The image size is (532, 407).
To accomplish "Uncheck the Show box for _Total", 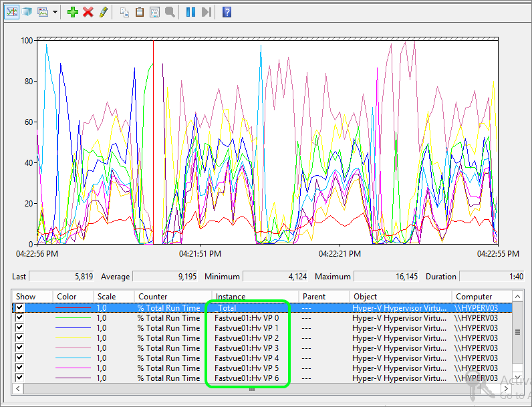I will 19,308.
